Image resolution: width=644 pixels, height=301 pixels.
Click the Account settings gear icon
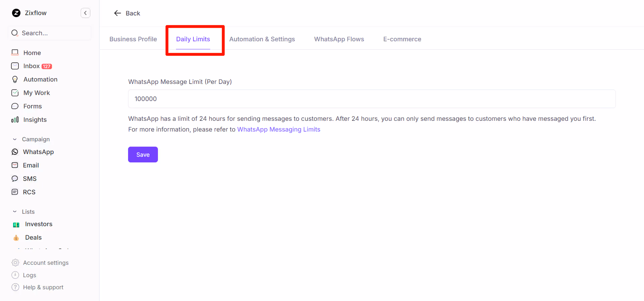pos(15,263)
